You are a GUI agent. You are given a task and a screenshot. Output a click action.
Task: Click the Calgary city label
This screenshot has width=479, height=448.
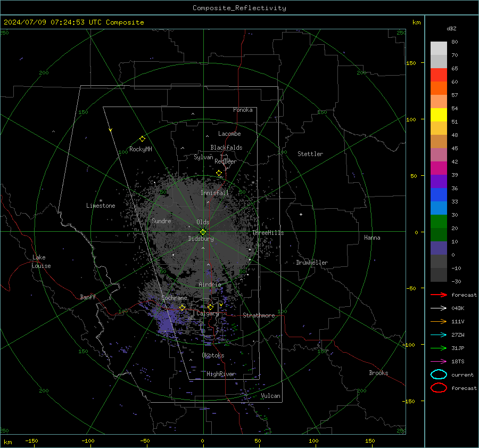point(208,313)
